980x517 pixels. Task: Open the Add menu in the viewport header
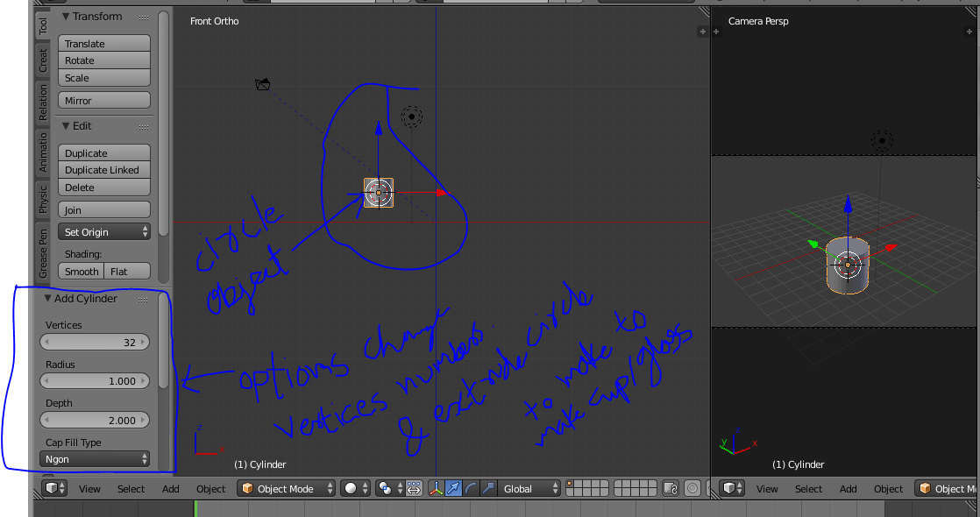(170, 488)
